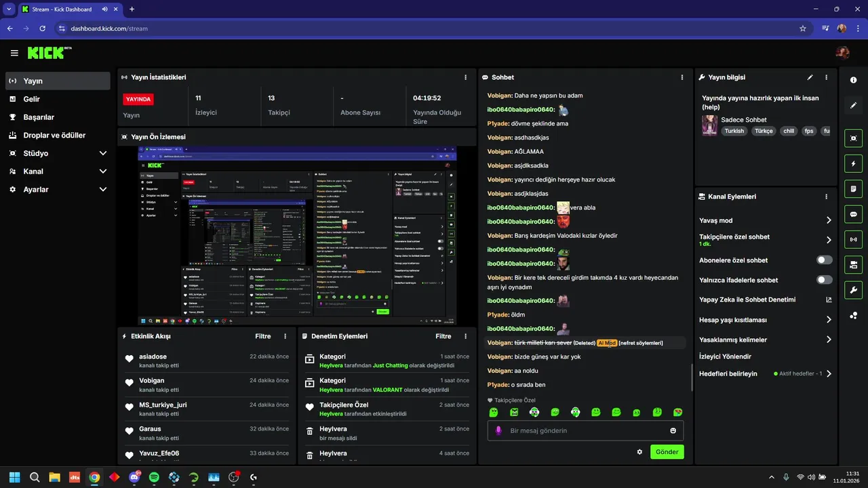Toggle the notes widget in right sidebar

[853, 188]
